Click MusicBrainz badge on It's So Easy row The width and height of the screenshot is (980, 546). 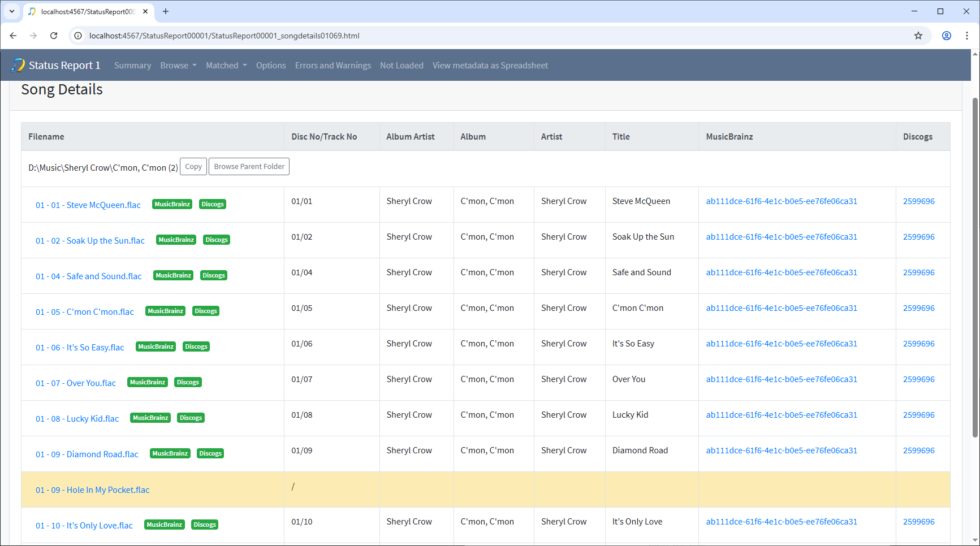pyautogui.click(x=156, y=346)
